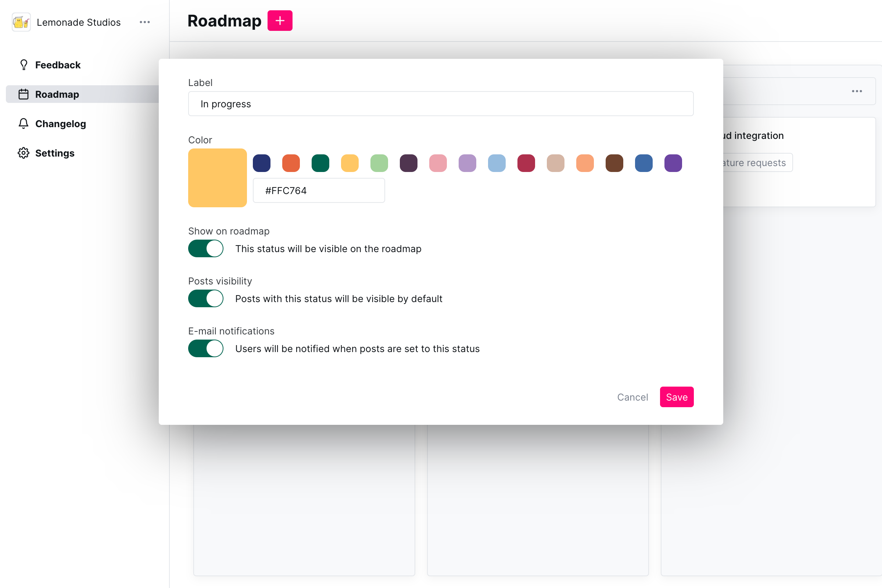The width and height of the screenshot is (882, 588).
Task: Turn off E-mail notifications toggle
Action: [206, 348]
